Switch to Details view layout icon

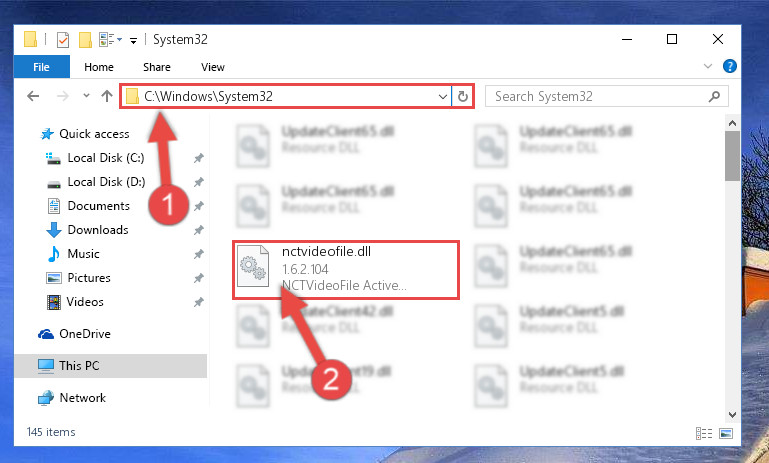coord(704,433)
